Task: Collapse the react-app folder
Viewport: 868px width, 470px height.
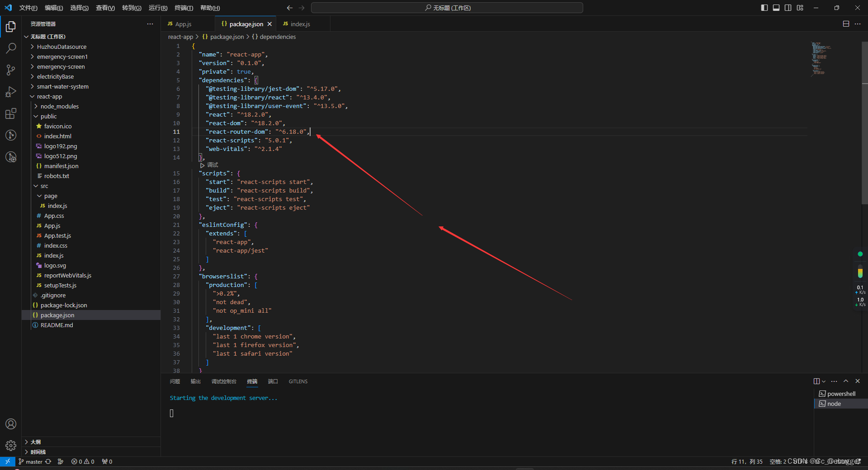Action: pyautogui.click(x=49, y=96)
